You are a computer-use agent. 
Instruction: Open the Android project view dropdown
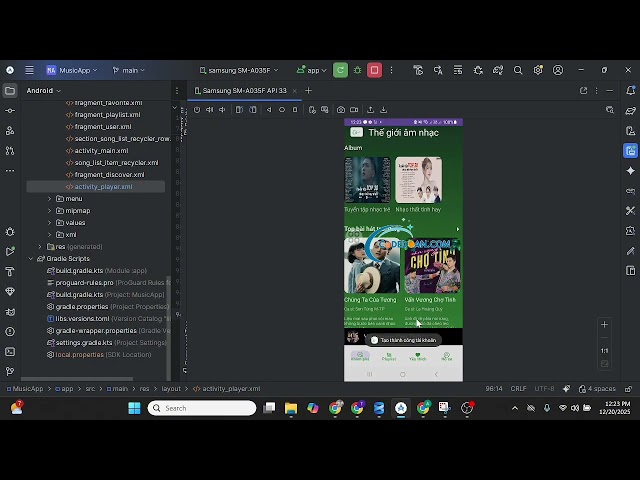click(x=43, y=91)
